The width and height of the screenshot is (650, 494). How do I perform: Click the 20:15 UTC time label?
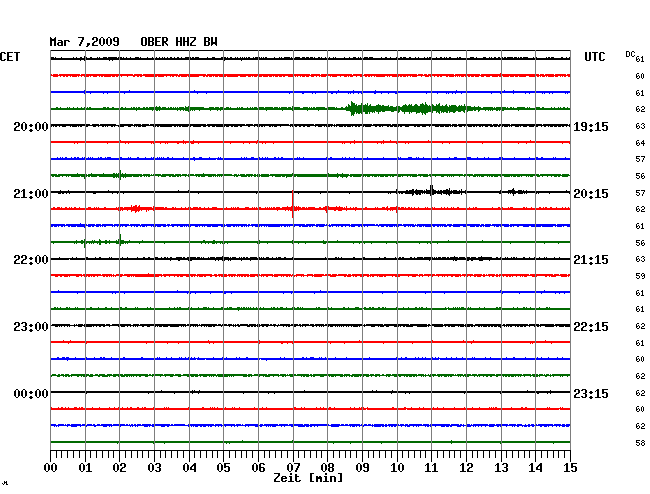pyautogui.click(x=591, y=194)
